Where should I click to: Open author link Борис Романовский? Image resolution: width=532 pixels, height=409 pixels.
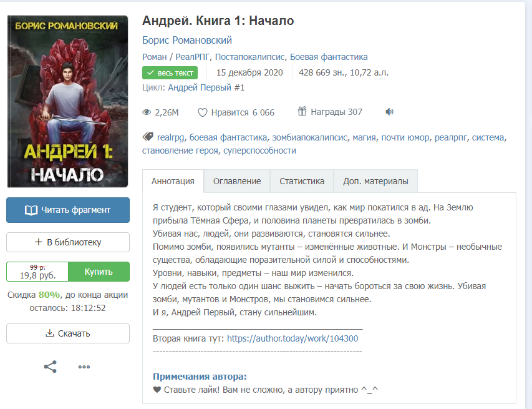187,40
